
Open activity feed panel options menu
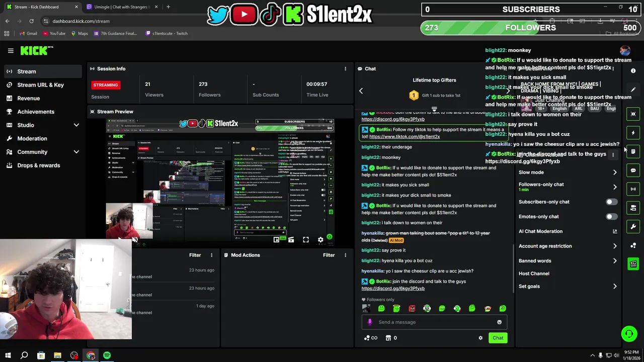211,255
